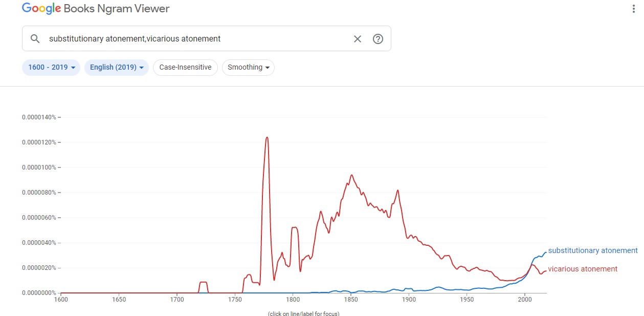Focus the substitutionary atonement line label
Viewport: 644px width, 316px height.
[x=592, y=250]
